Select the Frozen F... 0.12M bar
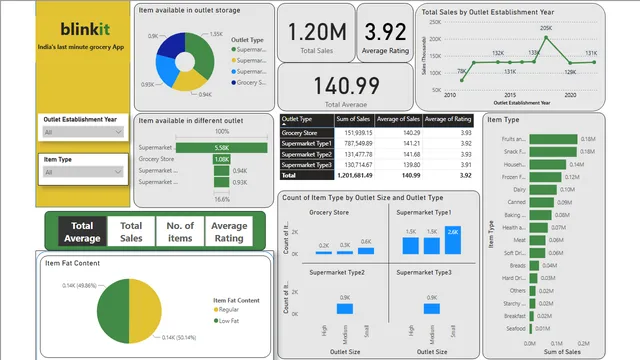 pos(545,177)
